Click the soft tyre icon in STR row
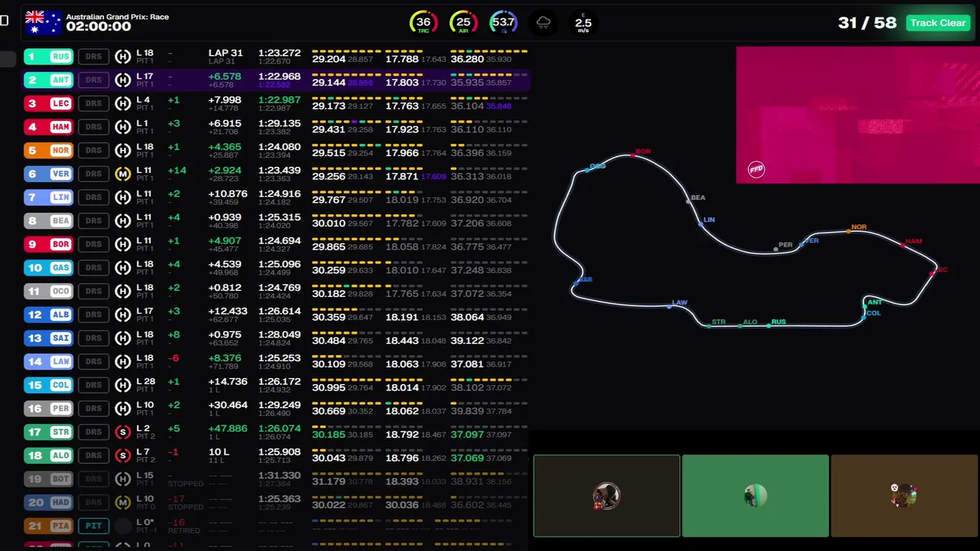 coord(122,432)
